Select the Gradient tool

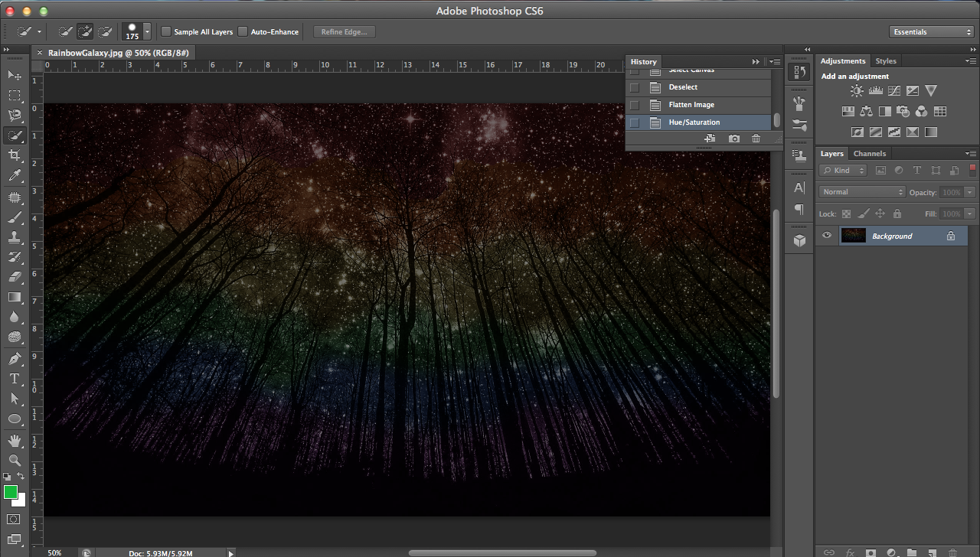point(15,297)
